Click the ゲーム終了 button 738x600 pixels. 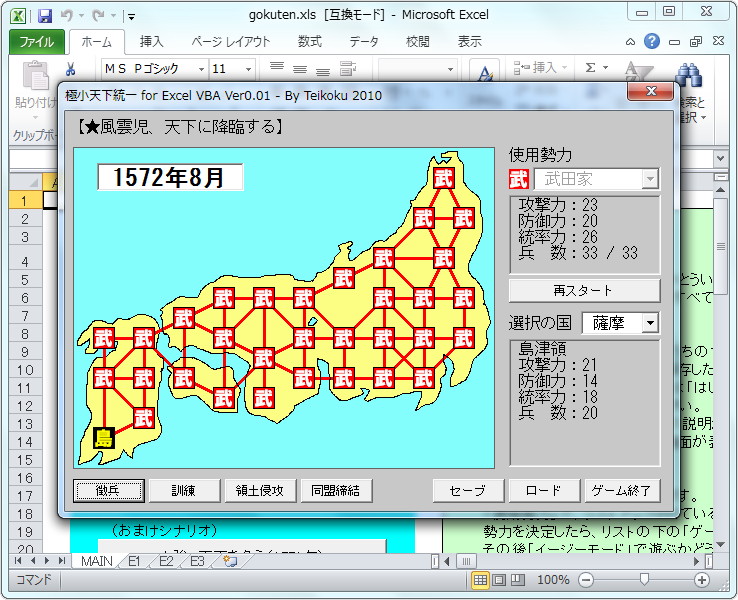tap(622, 491)
